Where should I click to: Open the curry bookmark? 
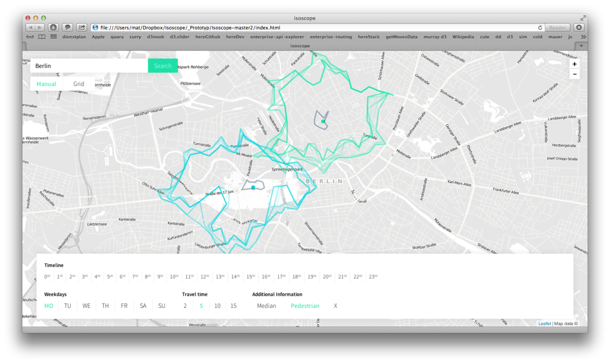point(135,37)
